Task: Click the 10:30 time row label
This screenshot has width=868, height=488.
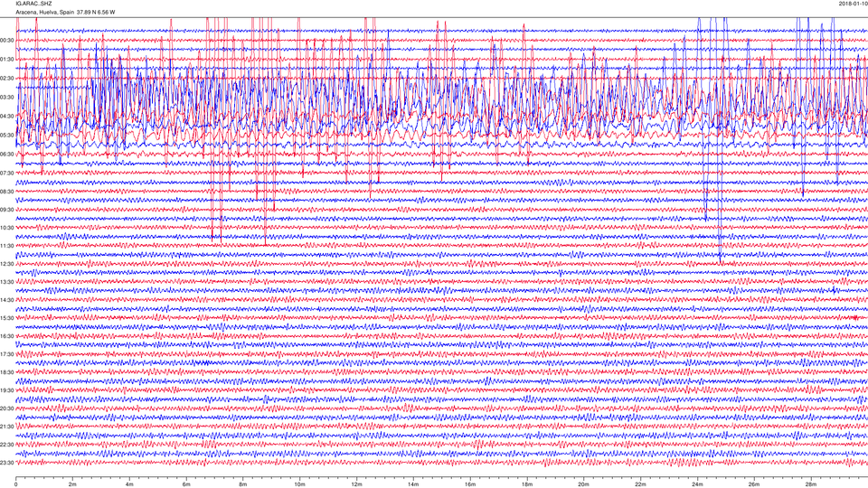Action: pyautogui.click(x=6, y=228)
